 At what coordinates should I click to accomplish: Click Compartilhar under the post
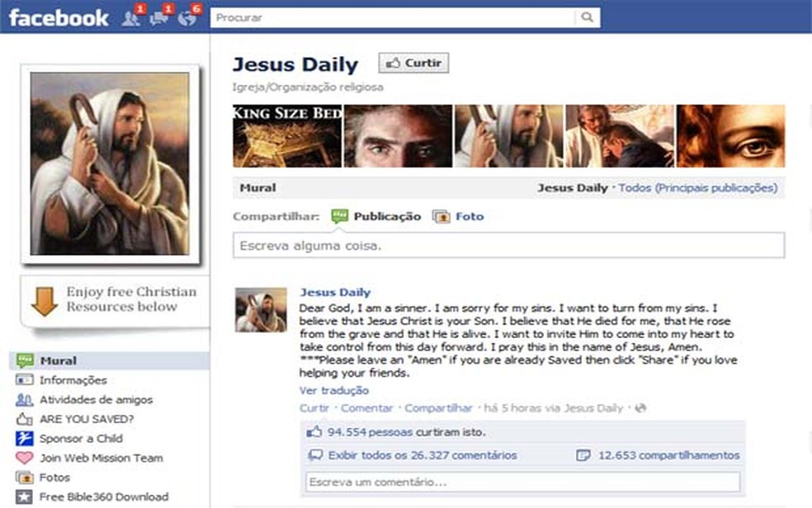(439, 408)
